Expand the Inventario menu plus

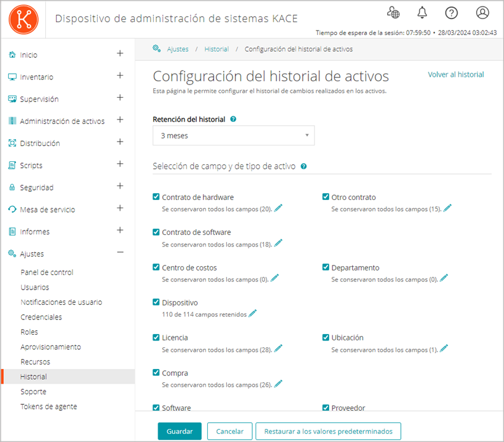pos(120,76)
